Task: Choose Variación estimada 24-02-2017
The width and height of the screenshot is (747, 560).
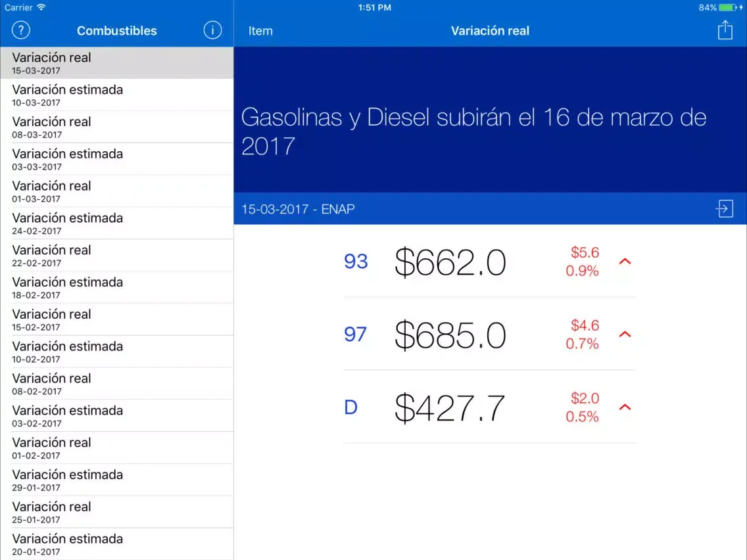Action: (x=117, y=223)
